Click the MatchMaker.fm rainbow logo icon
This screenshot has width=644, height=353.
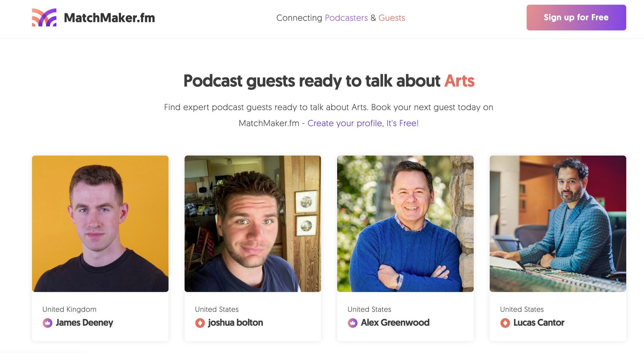tap(44, 17)
